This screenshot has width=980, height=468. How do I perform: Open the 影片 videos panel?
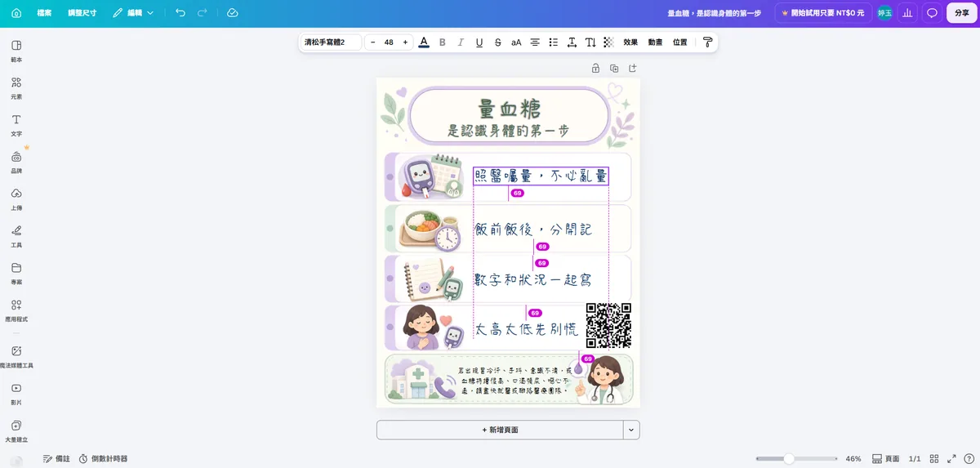[x=16, y=394]
